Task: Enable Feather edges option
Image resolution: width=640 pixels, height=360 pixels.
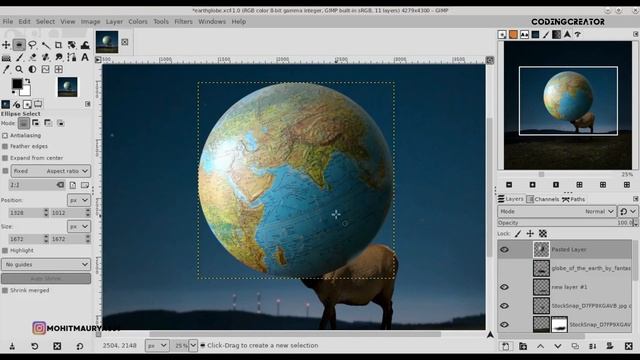Action: coord(5,146)
